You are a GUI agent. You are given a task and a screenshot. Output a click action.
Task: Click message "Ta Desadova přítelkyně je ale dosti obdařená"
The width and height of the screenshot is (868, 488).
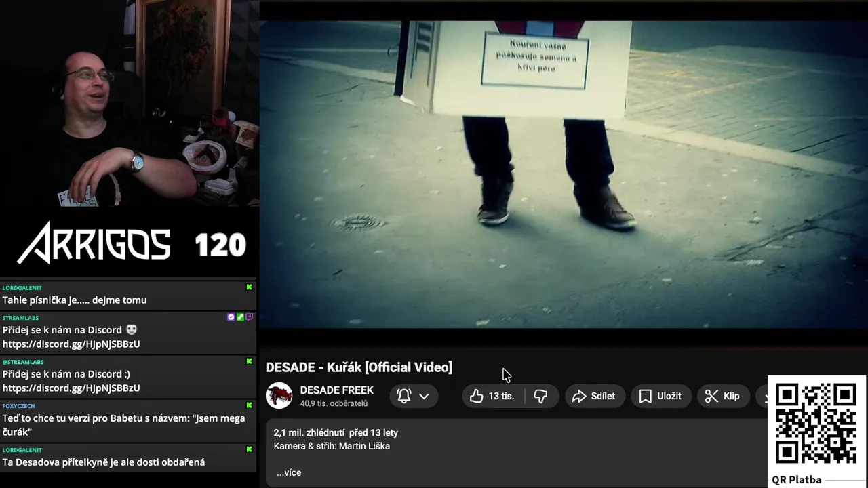tap(104, 462)
